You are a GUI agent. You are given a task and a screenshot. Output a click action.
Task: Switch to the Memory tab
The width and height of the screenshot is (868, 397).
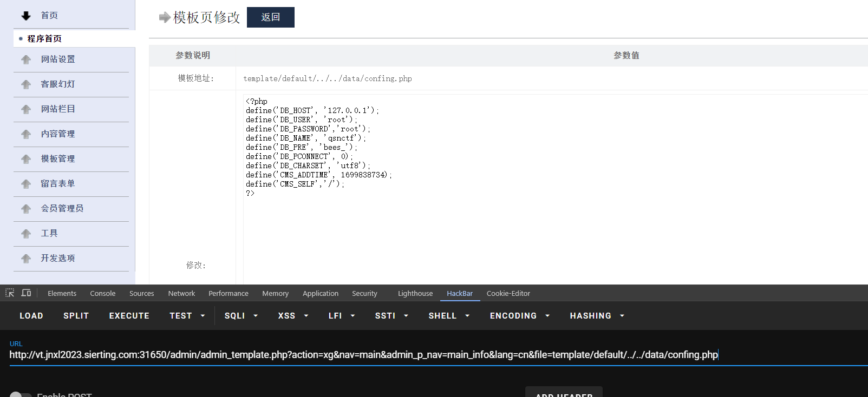[276, 293]
